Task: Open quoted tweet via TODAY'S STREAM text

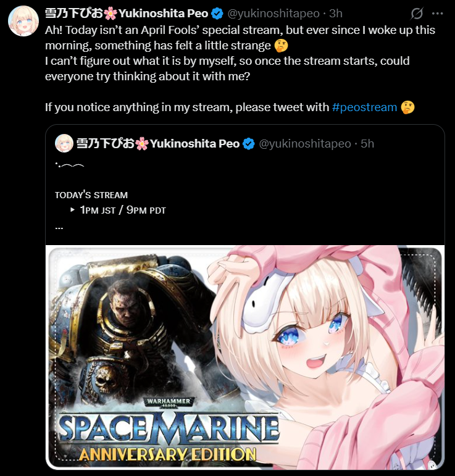Action: [x=91, y=195]
